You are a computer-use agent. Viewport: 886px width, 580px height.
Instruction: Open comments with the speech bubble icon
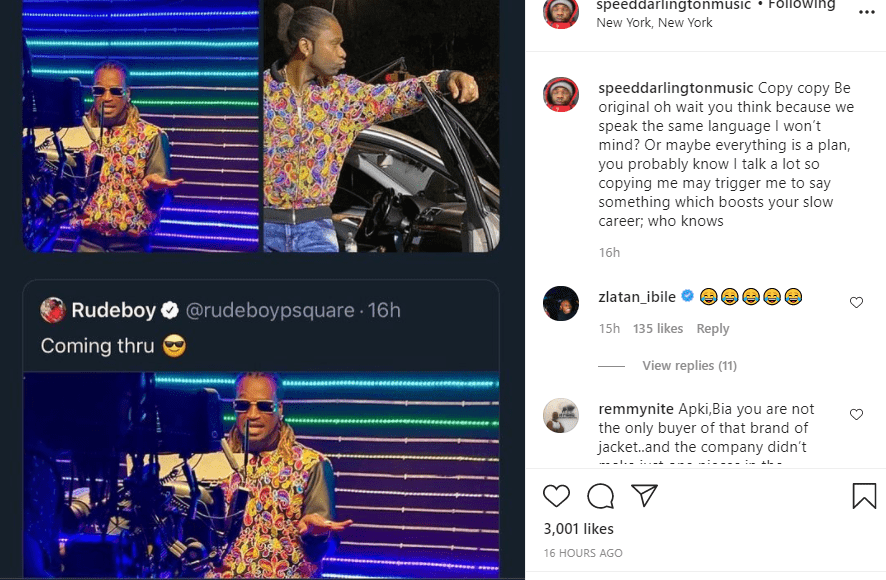click(x=600, y=496)
